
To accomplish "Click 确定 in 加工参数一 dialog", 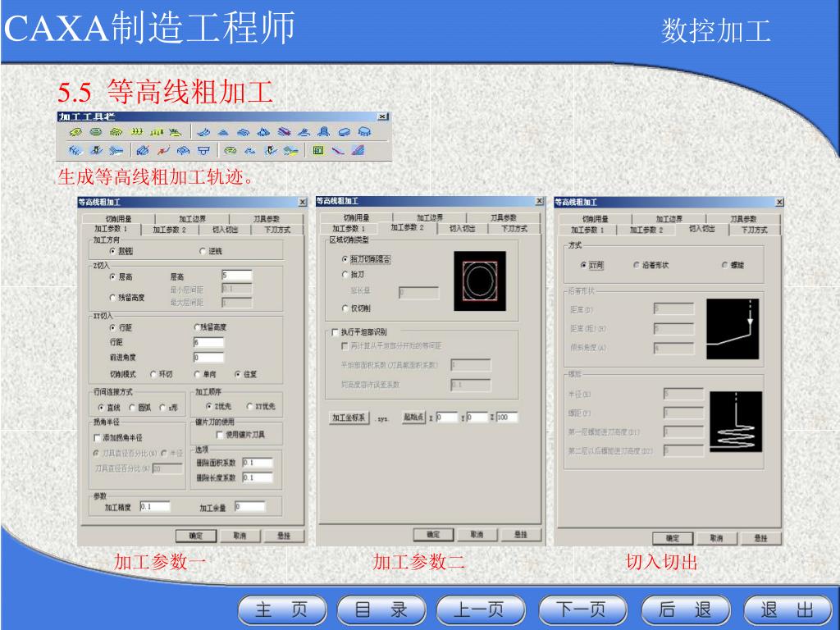I will tap(196, 536).
